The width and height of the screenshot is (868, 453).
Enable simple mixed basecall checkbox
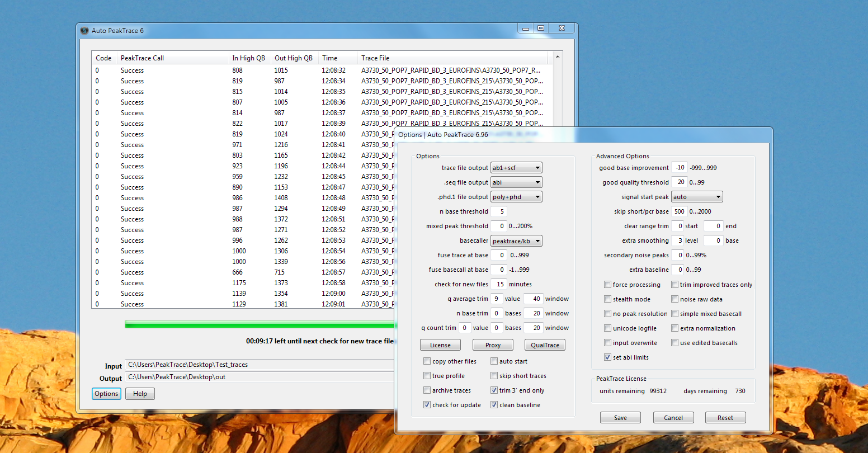(x=675, y=314)
